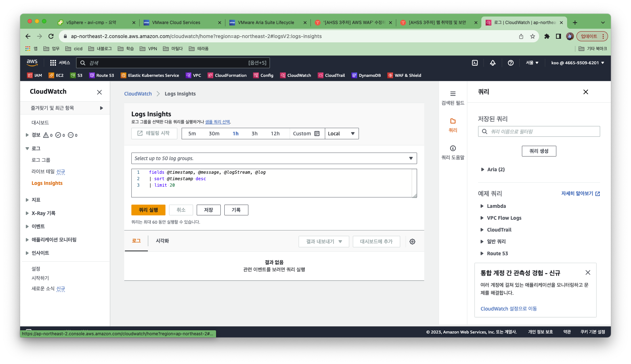Show the discovered fields panel icon
The width and height of the screenshot is (631, 364).
[453, 94]
